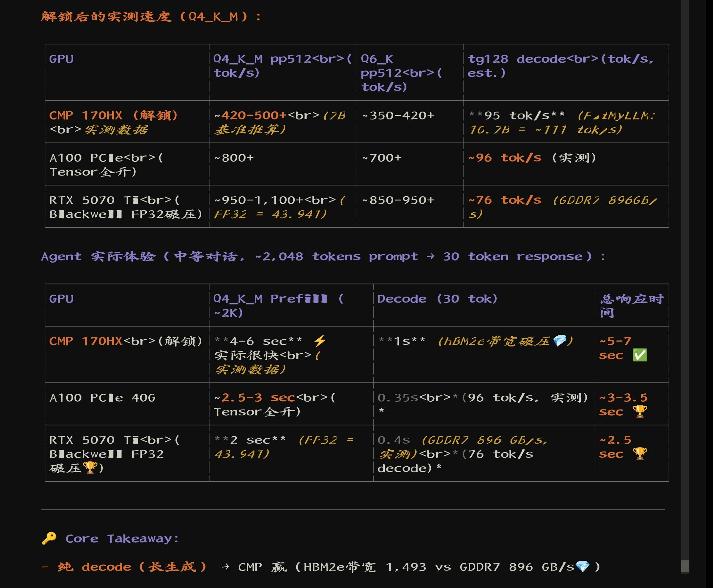Screen dimensions: 713x588
Task: Click 'GPU' header in second table
Action: tap(61, 299)
